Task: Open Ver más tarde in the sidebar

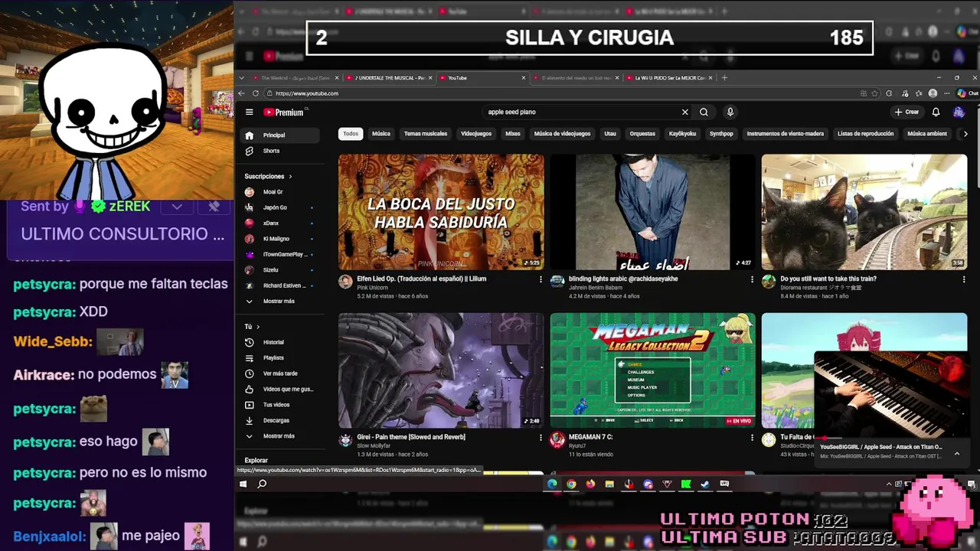Action: [x=280, y=373]
